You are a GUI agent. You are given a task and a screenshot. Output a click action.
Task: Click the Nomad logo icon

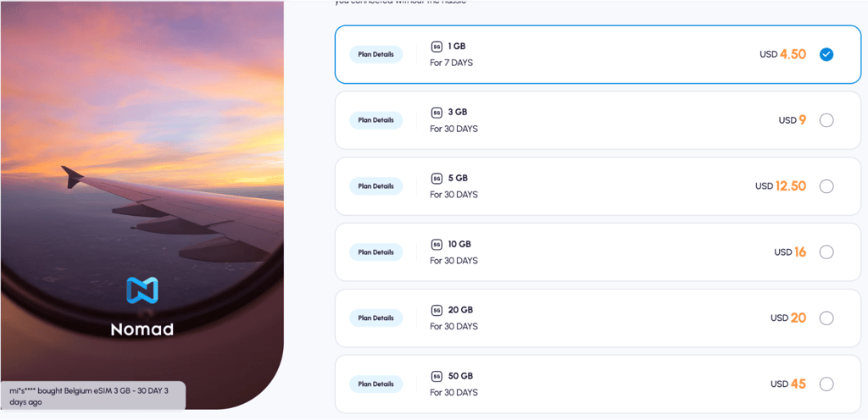click(142, 290)
